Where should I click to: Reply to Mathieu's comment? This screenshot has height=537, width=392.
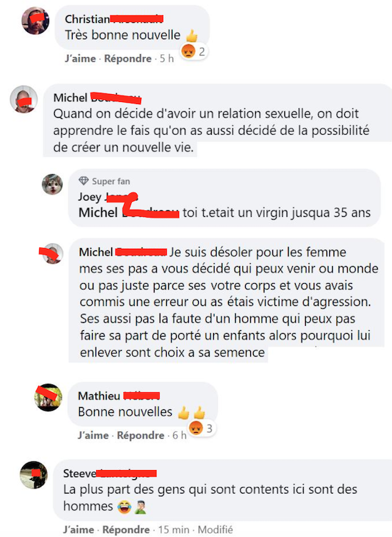click(140, 435)
